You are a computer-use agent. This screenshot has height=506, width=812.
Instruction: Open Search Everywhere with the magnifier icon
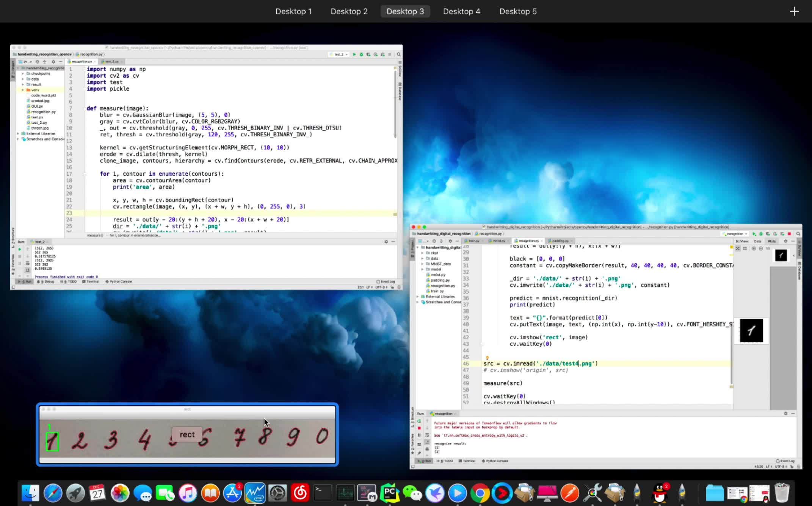tap(799, 234)
